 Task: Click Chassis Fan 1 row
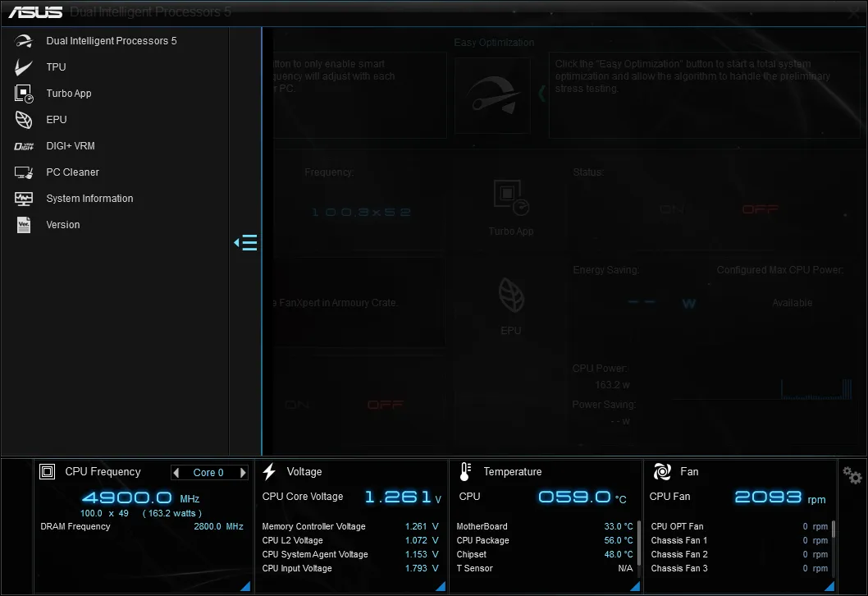coord(739,541)
